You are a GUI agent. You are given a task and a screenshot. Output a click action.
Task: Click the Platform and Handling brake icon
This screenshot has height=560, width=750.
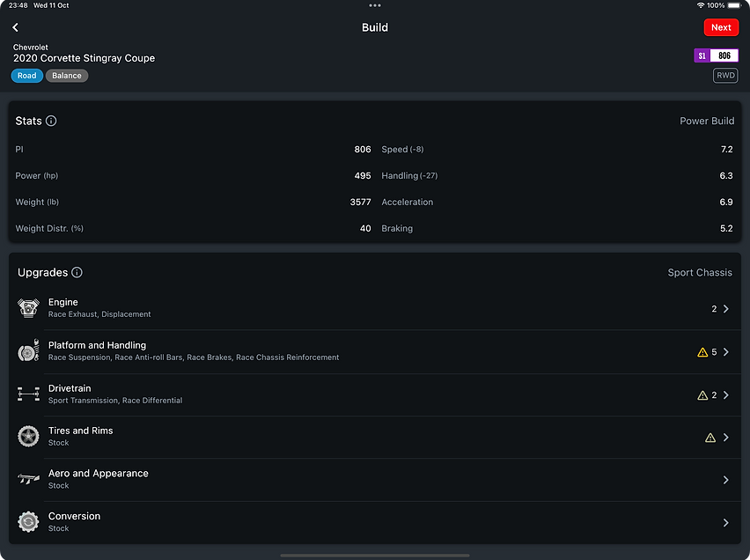[28, 350]
